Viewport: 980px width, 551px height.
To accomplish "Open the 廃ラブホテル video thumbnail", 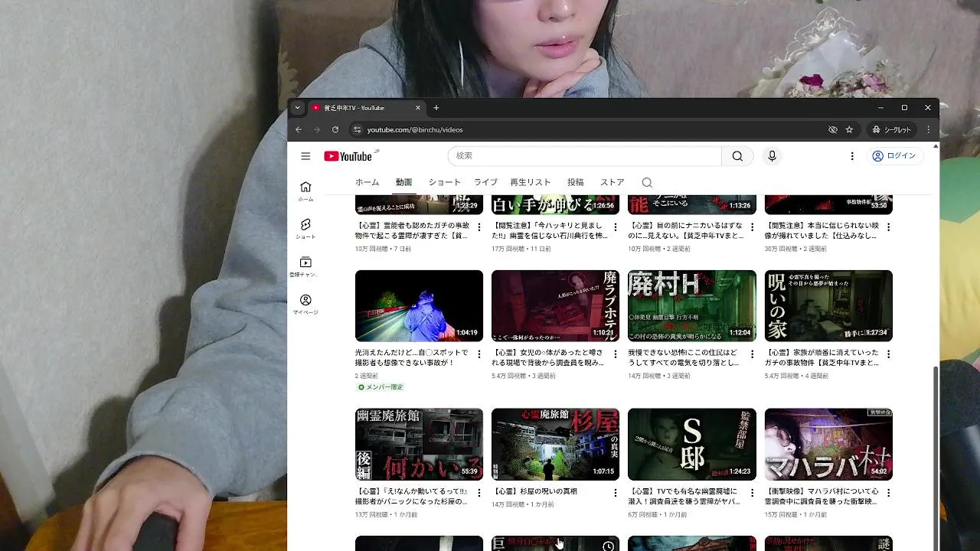I will point(555,305).
